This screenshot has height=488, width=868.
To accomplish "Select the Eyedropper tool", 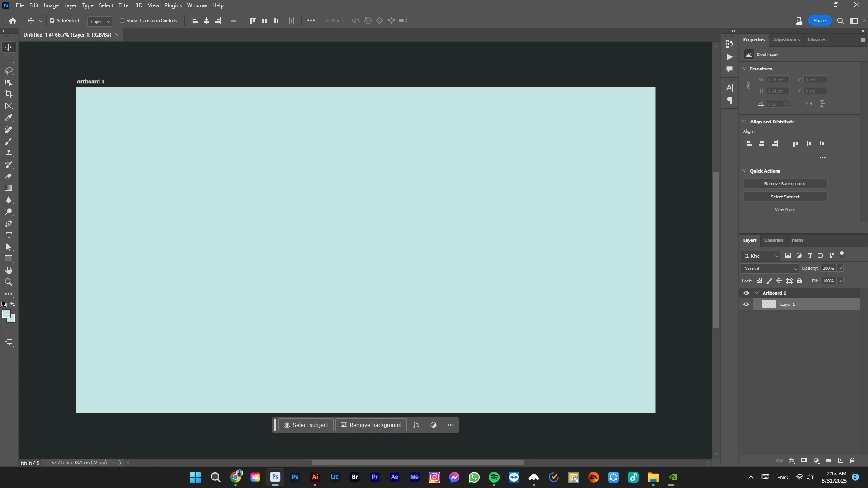I will coord(9,117).
